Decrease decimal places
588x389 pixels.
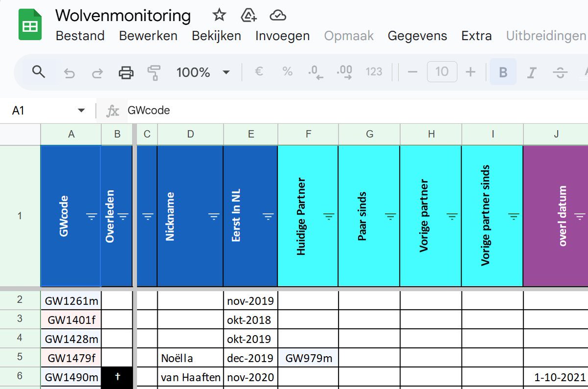[x=315, y=73]
